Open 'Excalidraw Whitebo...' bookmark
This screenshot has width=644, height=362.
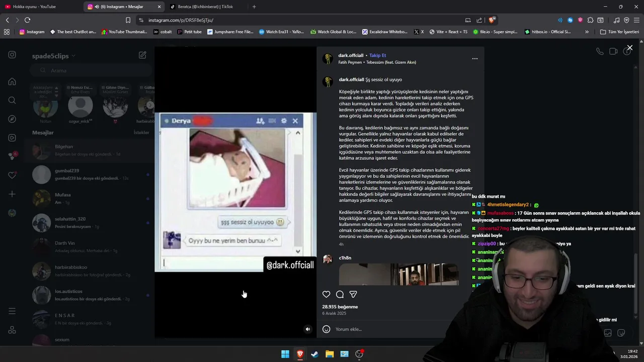[x=384, y=32]
